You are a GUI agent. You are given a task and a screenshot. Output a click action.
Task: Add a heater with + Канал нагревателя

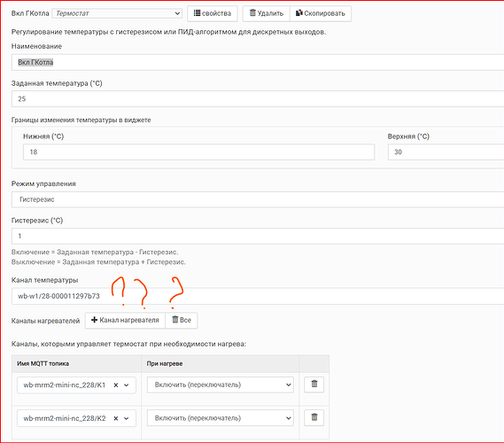(125, 320)
